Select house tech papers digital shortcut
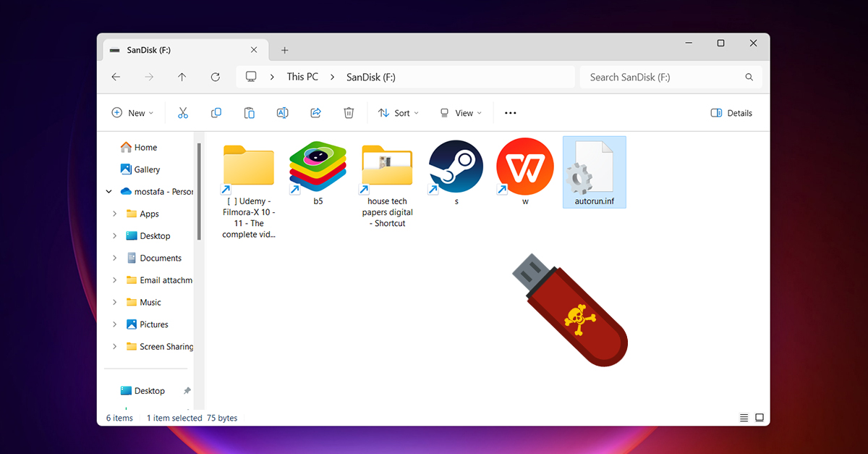The image size is (868, 454). coord(387,185)
